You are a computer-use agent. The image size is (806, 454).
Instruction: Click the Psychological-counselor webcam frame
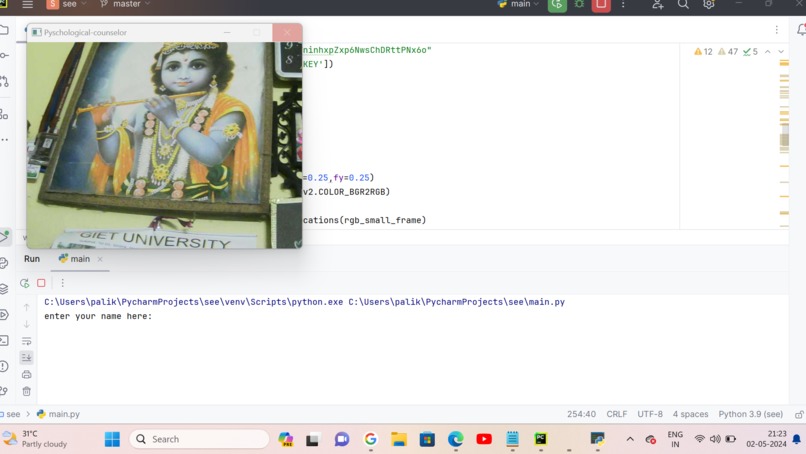164,145
